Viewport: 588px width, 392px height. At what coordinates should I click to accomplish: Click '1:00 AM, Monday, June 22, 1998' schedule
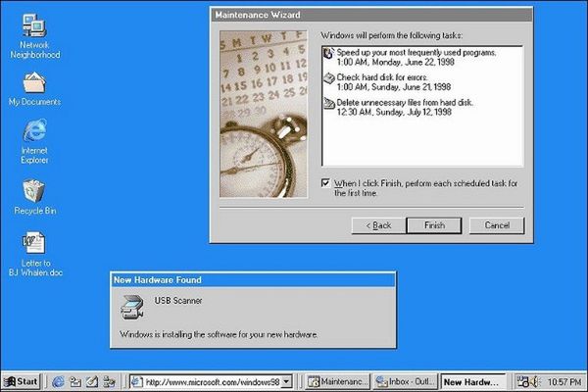click(x=395, y=63)
